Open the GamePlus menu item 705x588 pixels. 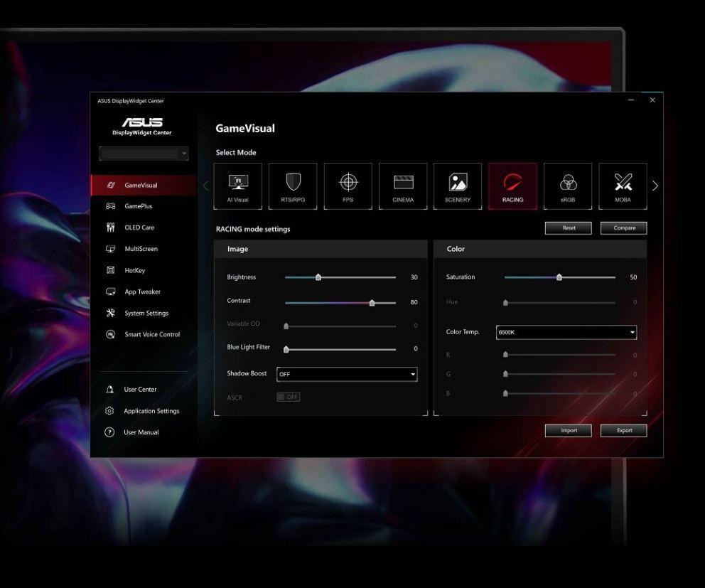point(144,206)
